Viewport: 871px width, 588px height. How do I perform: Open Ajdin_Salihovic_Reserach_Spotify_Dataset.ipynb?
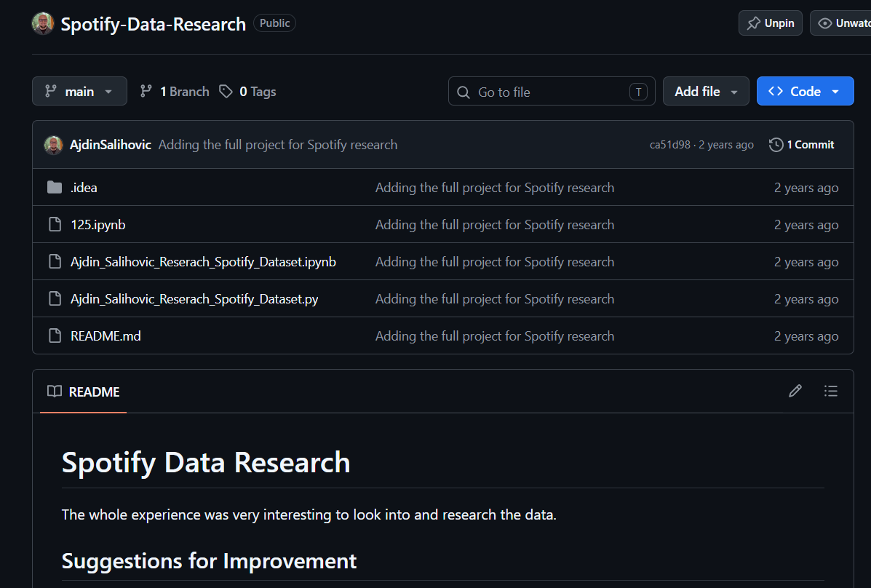click(x=203, y=262)
